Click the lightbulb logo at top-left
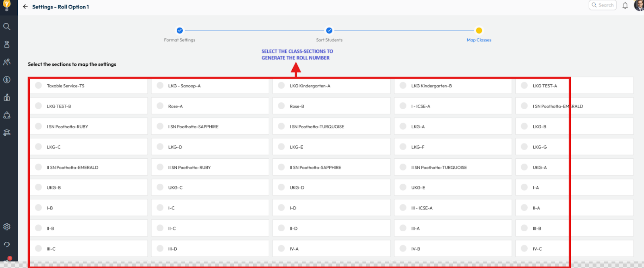Screen dimensions: 644x268 tap(7, 5)
